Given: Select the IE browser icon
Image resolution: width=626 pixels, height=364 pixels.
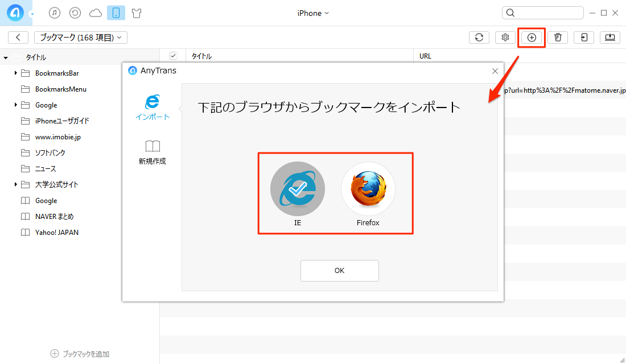Looking at the screenshot, I should pos(298,189).
